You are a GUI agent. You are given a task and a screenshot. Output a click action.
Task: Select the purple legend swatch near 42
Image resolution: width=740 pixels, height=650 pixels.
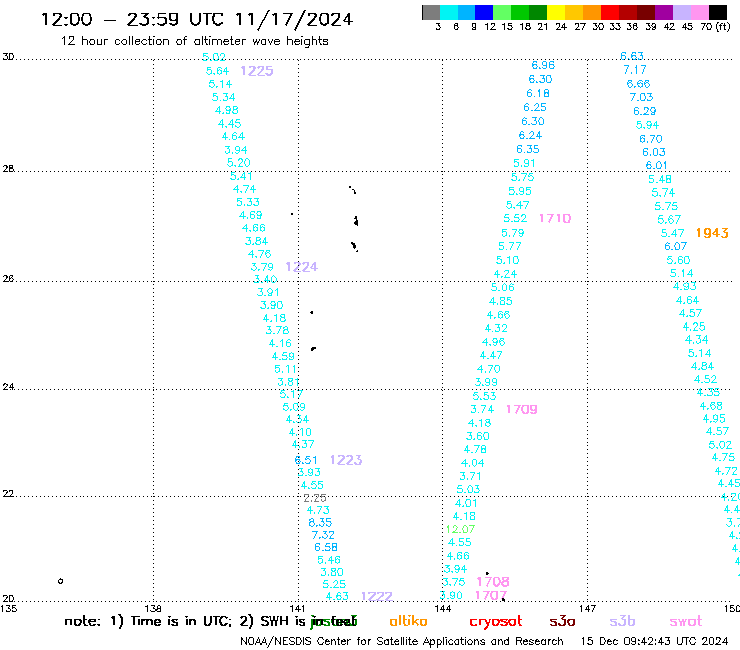point(664,12)
